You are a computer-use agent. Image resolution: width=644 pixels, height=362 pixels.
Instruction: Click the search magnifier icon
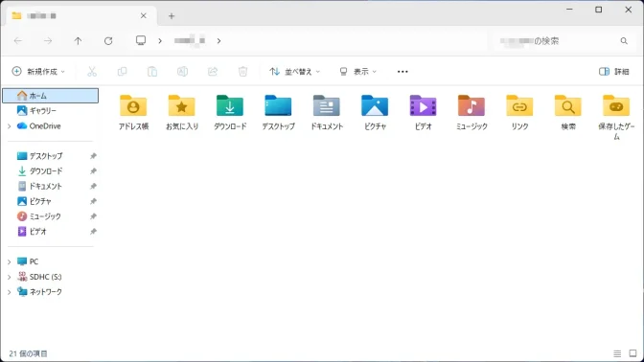tap(624, 40)
